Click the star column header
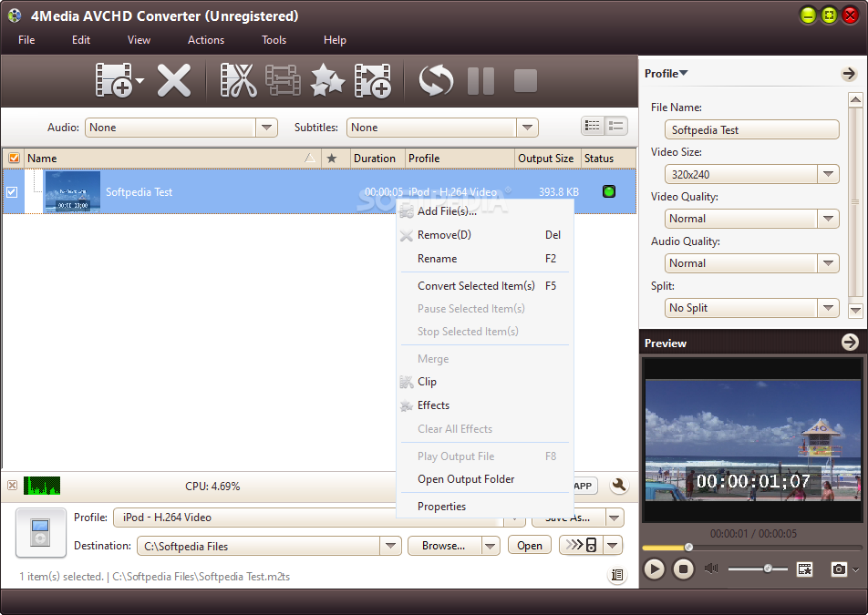The image size is (868, 615). coord(332,159)
